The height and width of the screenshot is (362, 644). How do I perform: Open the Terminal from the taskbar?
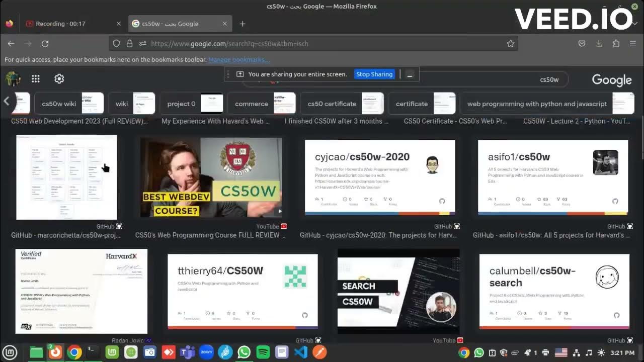pyautogui.click(x=93, y=352)
